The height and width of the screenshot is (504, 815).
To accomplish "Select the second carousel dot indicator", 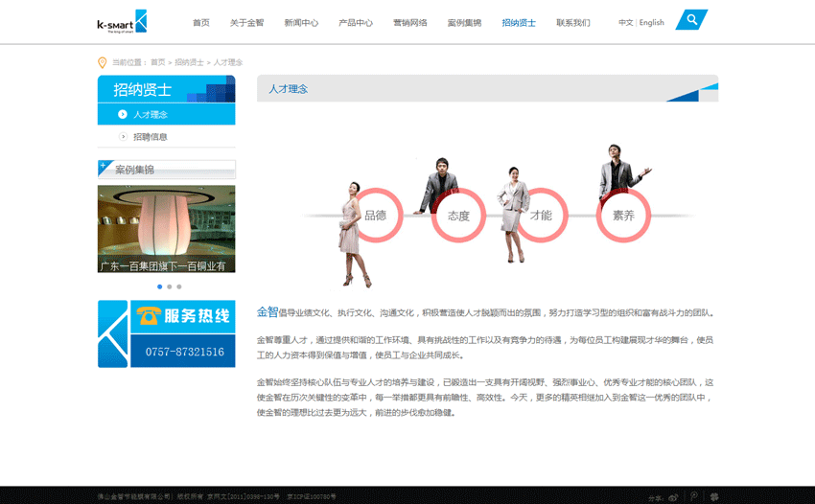I will [x=170, y=286].
